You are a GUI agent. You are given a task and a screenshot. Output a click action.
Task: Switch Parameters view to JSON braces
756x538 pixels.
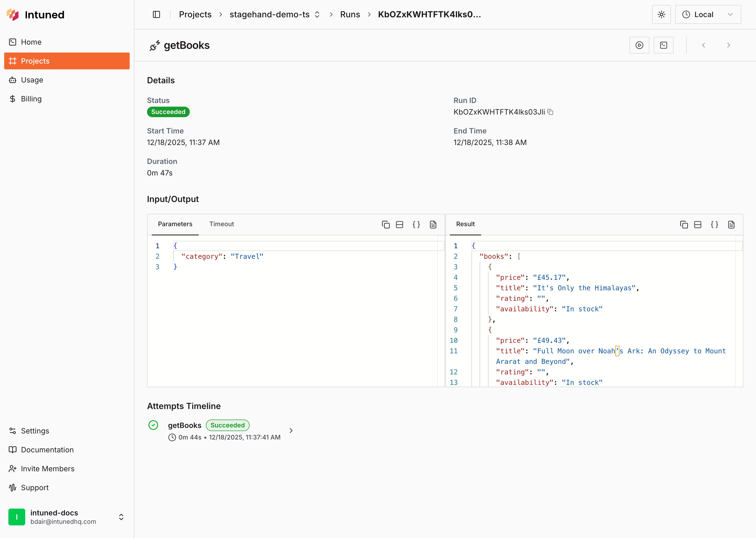pos(416,225)
